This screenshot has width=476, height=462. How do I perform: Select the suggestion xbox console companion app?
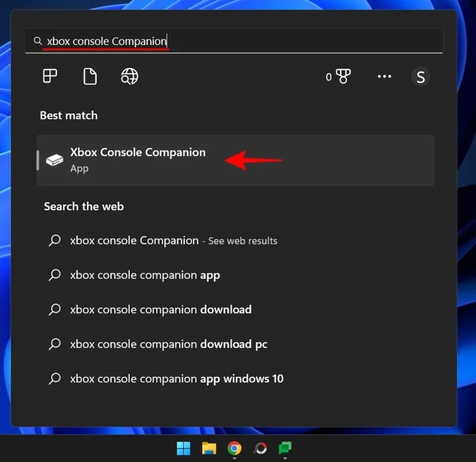click(145, 275)
